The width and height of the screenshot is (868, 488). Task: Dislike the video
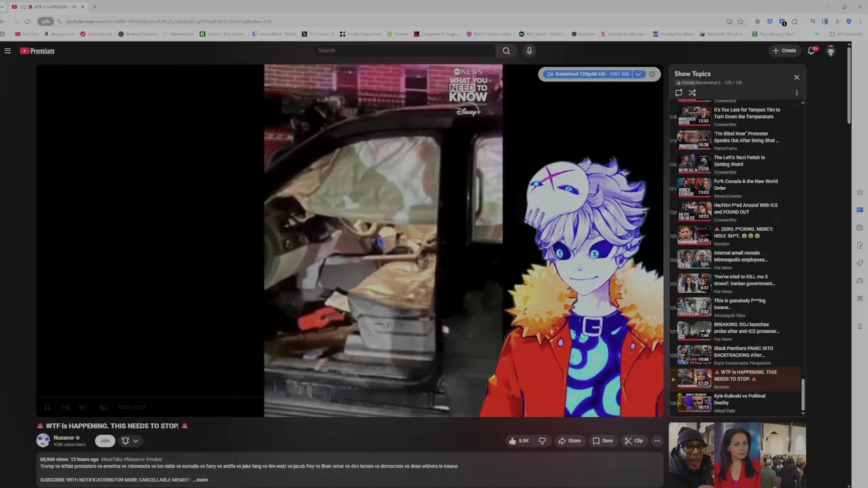click(542, 441)
